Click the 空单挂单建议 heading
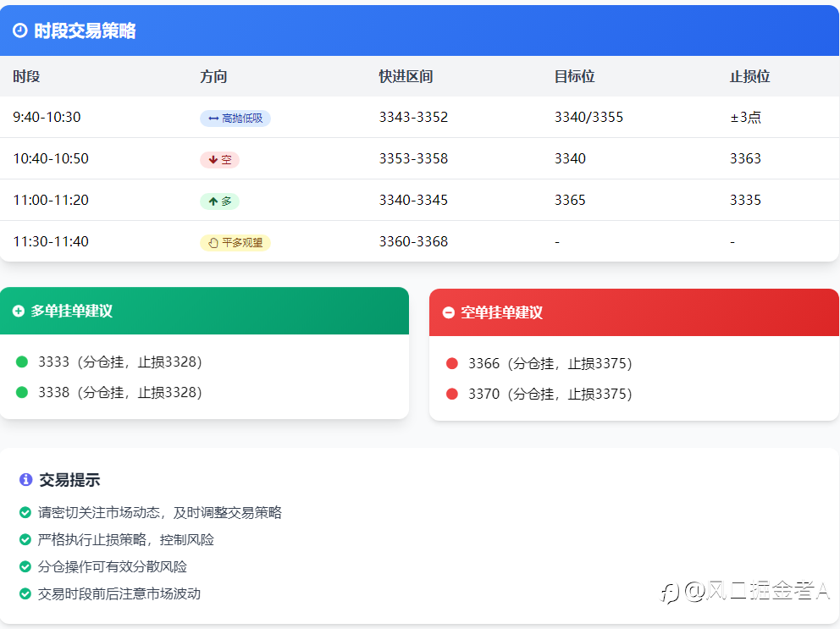Screen dimensions: 840x629 coord(502,313)
